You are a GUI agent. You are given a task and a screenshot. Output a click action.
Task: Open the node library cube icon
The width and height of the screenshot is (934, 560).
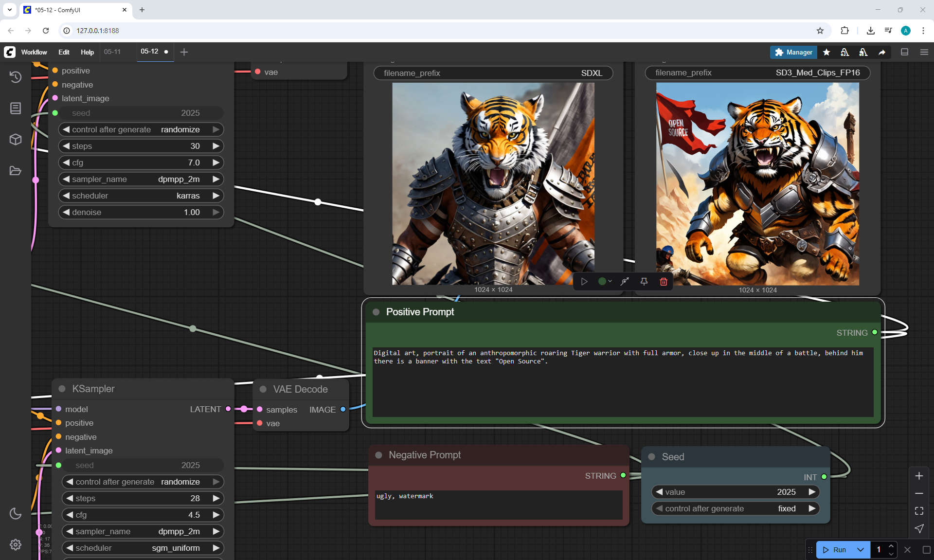pos(16,140)
